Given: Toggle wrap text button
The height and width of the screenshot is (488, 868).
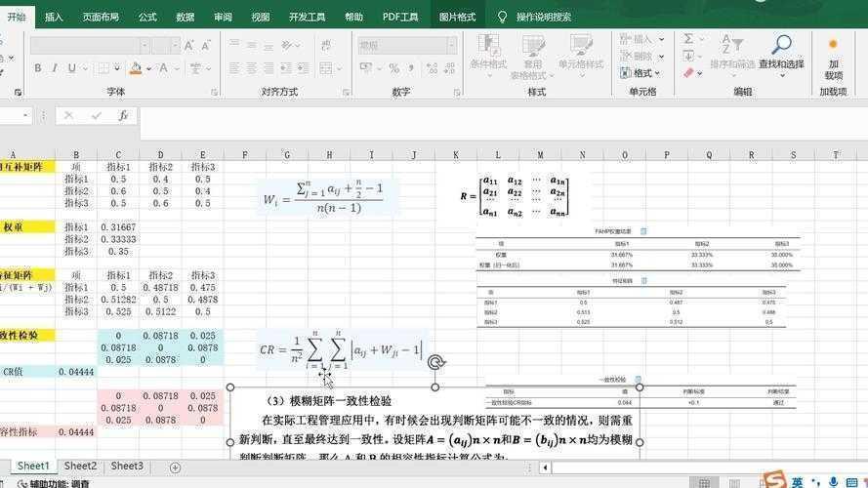Looking at the screenshot, I should pos(326,44).
